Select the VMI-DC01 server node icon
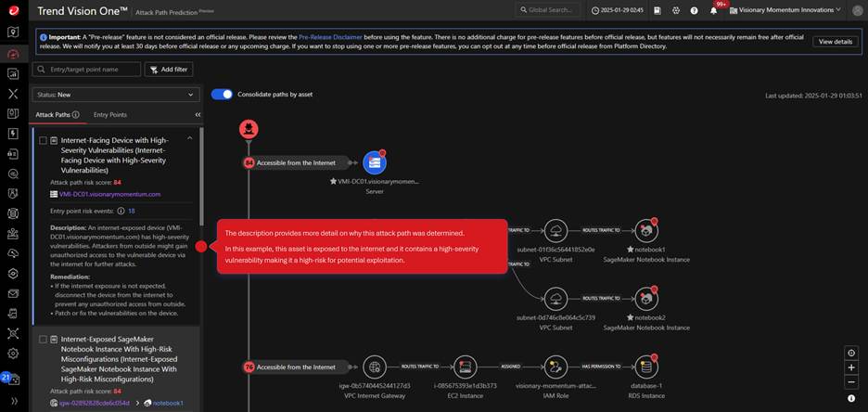 (x=375, y=162)
